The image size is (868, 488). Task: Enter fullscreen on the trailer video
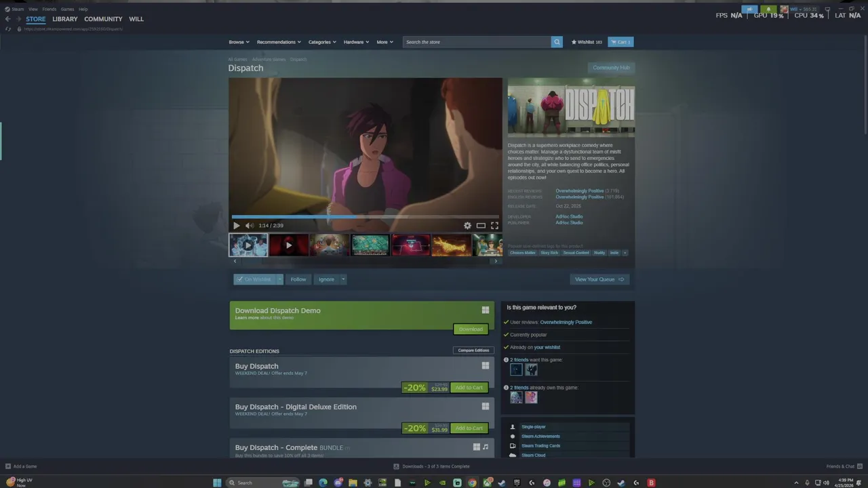click(494, 226)
